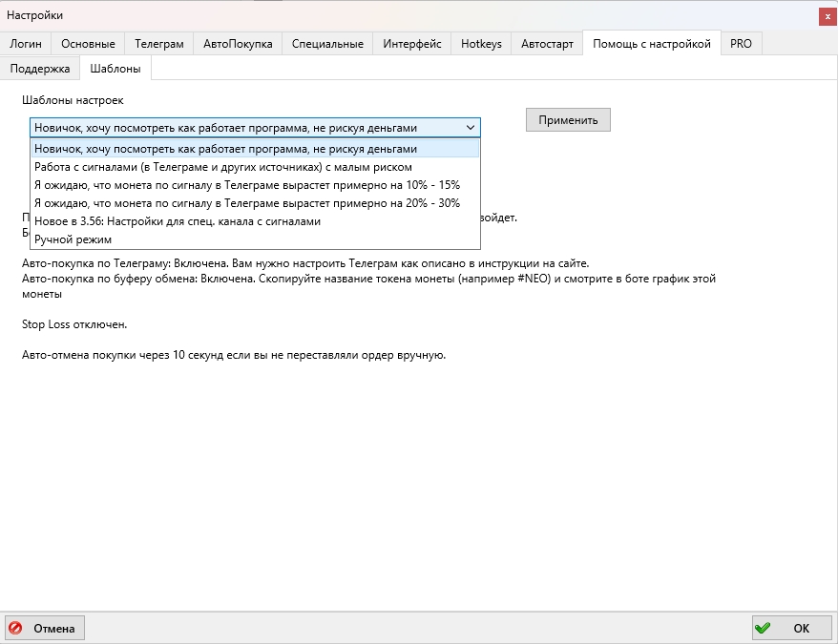Go to the Телеграм tab

click(x=158, y=44)
